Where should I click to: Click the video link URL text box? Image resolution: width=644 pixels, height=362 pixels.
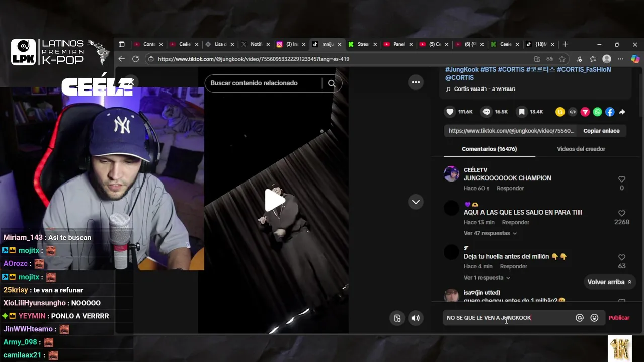pyautogui.click(x=511, y=131)
